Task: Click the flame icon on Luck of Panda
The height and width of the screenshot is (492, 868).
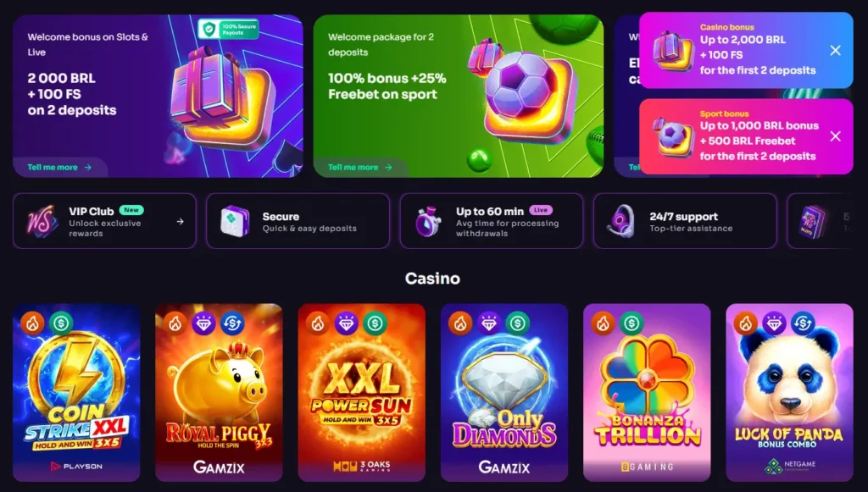Action: (x=746, y=323)
